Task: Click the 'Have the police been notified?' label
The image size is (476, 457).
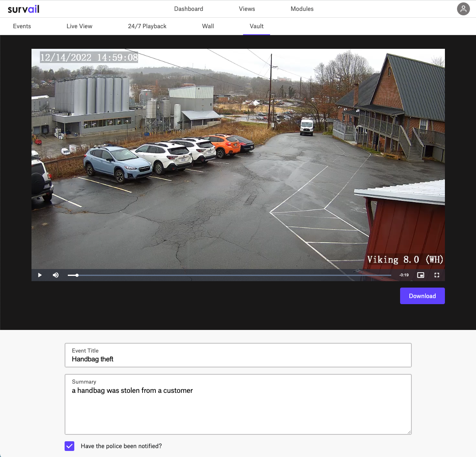Action: (121, 446)
